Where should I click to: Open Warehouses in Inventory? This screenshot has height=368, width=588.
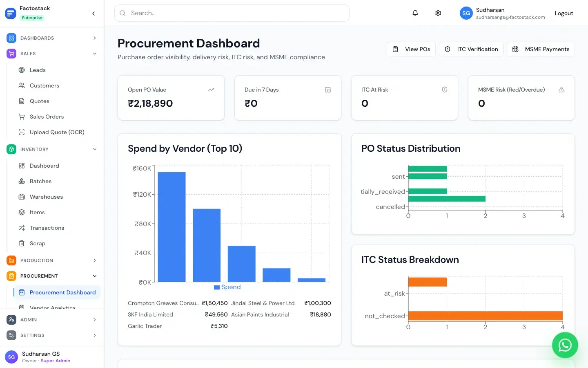(57, 197)
